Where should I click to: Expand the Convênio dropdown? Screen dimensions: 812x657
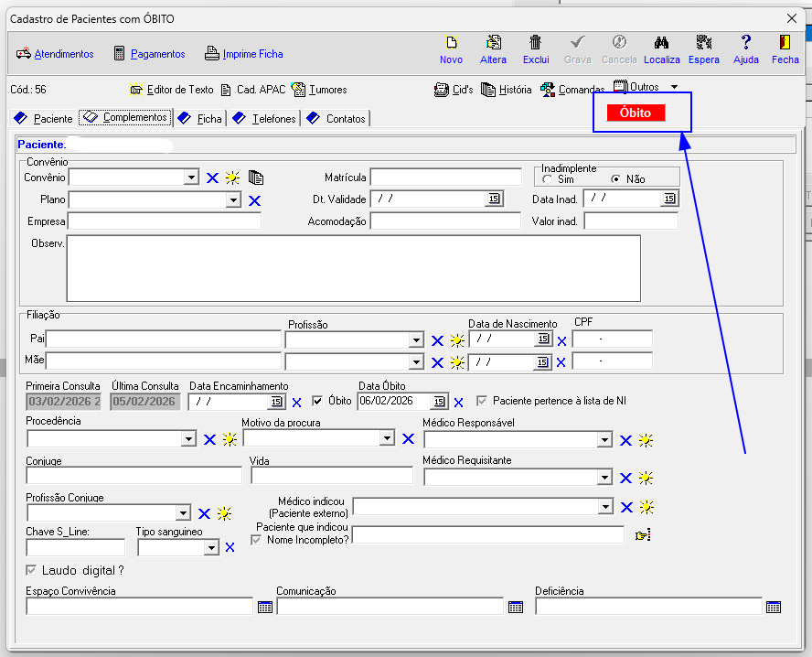coord(190,178)
